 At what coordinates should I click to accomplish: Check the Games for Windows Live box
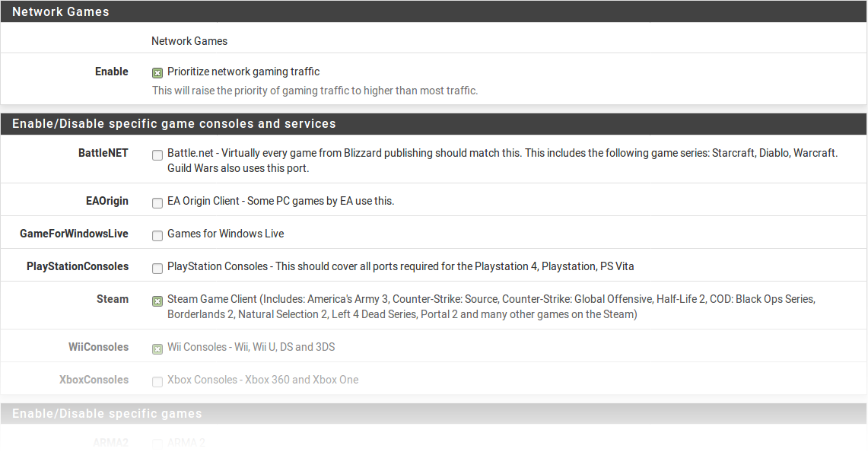pos(157,236)
